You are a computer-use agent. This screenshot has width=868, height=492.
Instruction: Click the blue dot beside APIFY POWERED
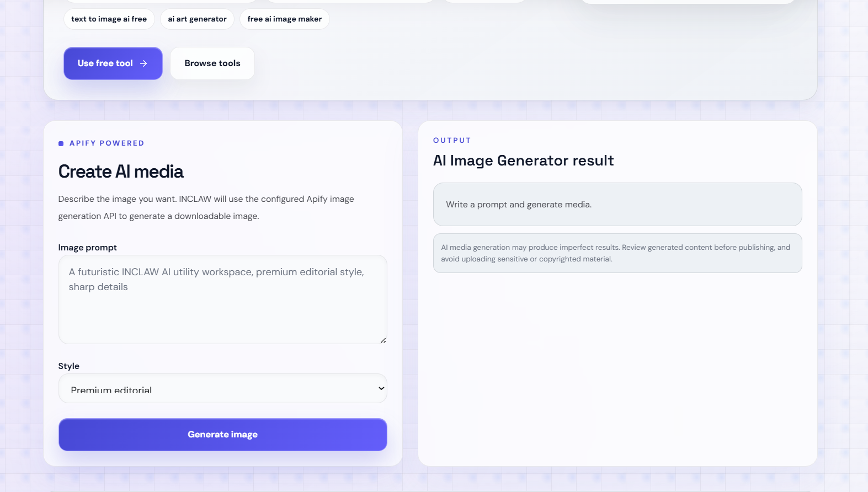point(61,143)
